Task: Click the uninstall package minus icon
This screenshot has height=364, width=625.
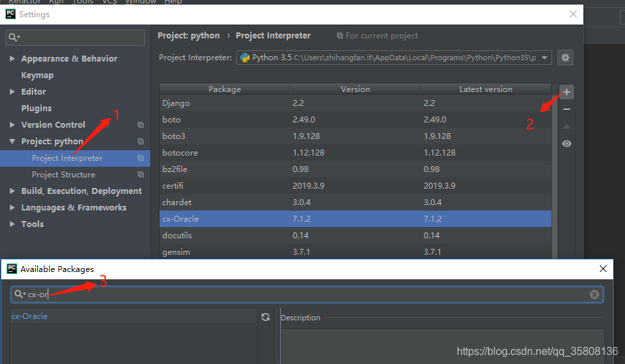Action: point(567,109)
